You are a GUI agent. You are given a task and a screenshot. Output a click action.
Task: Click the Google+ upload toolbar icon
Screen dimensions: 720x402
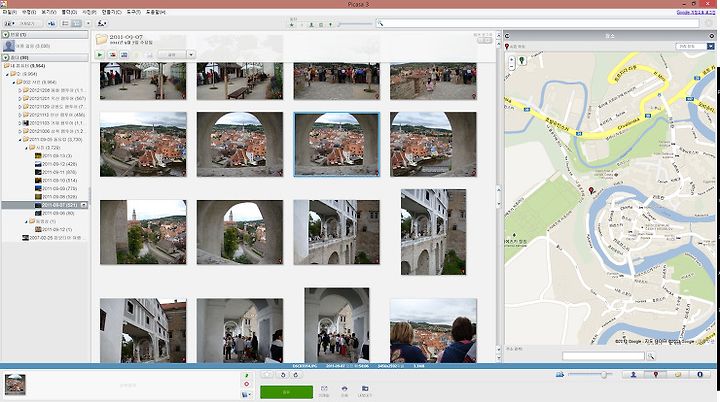(102, 23)
